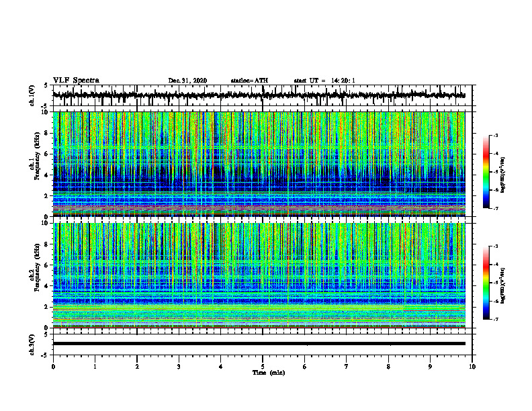This screenshot has width=532, height=411.
Task: Click the "start UT = 14:20: 1" text
Action: tap(324, 81)
